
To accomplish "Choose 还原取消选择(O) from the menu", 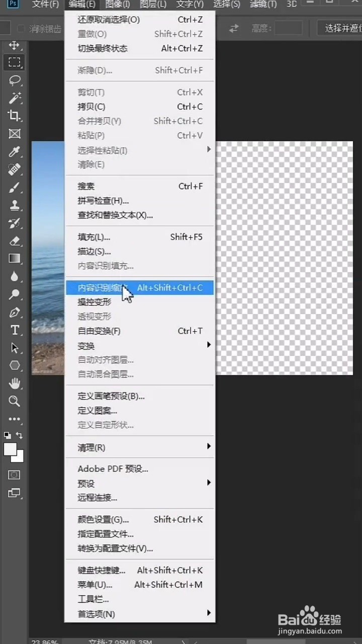I will click(x=140, y=20).
